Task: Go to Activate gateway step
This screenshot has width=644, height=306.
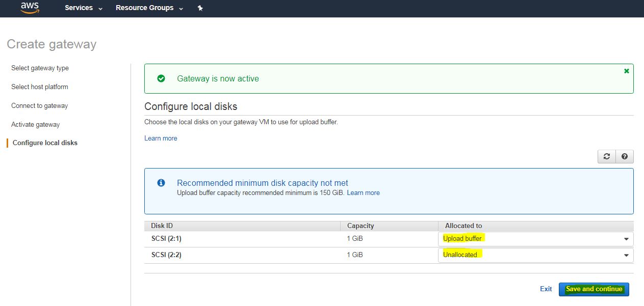Action: pos(35,125)
